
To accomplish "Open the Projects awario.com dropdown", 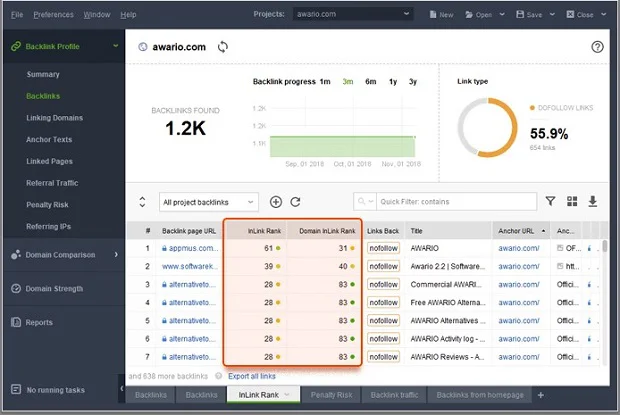I will click(354, 15).
